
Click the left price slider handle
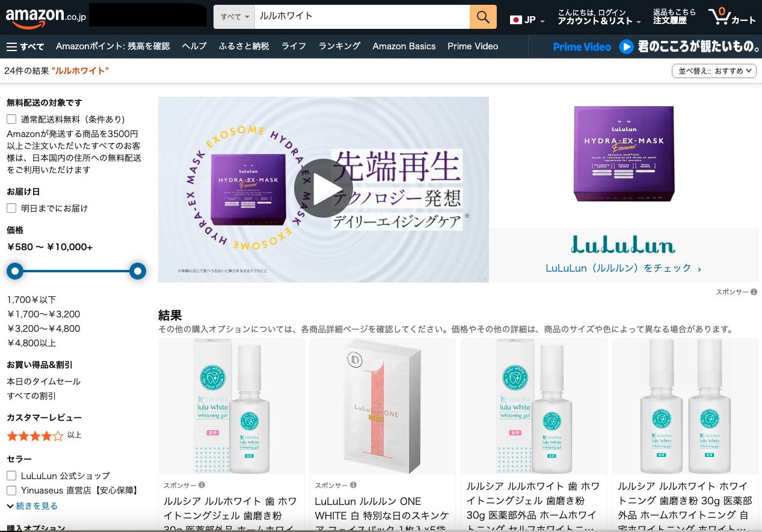coord(15,272)
